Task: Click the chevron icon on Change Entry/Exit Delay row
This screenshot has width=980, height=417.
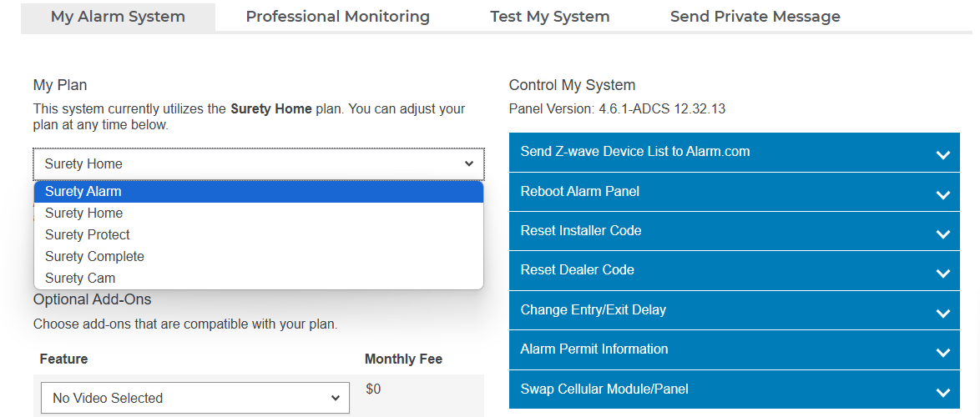Action: pos(942,313)
